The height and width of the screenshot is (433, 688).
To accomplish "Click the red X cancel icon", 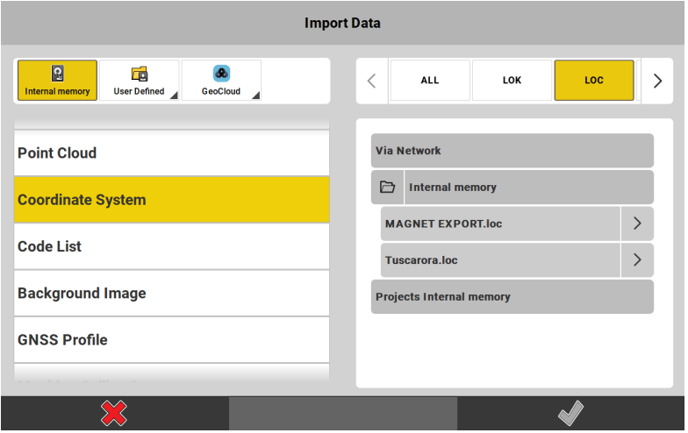I will click(114, 413).
